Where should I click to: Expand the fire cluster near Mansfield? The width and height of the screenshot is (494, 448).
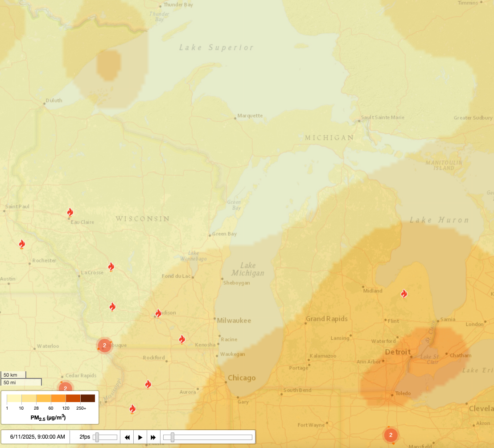coord(391,435)
